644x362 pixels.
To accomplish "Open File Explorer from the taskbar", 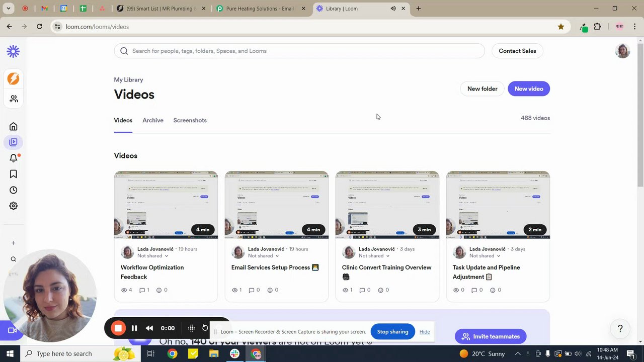I will 214,353.
